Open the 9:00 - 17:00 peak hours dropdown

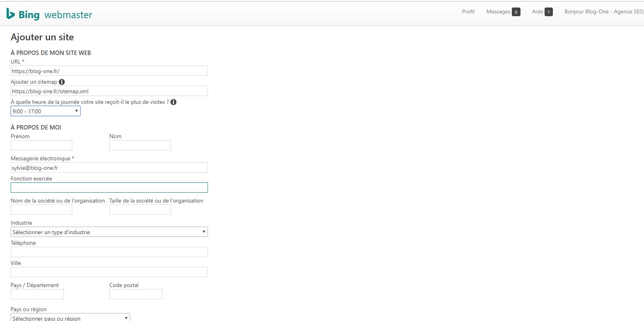45,111
